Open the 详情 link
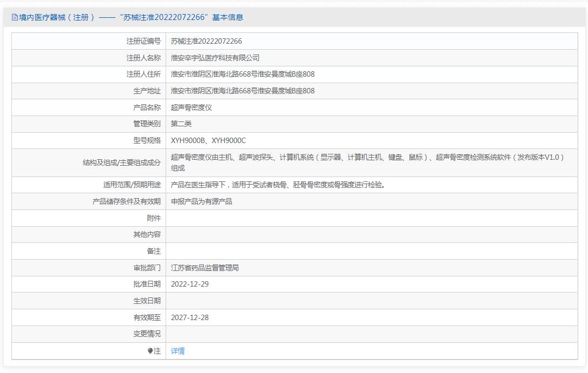This screenshot has height=373, width=588. click(x=177, y=351)
